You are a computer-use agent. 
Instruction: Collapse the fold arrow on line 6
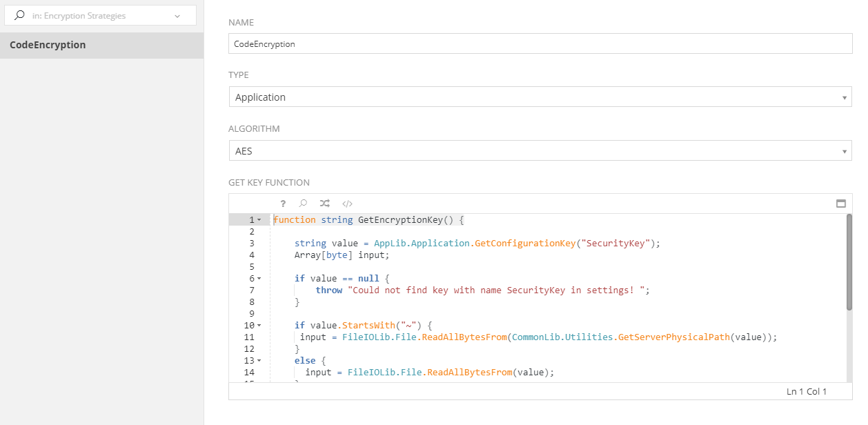point(259,279)
